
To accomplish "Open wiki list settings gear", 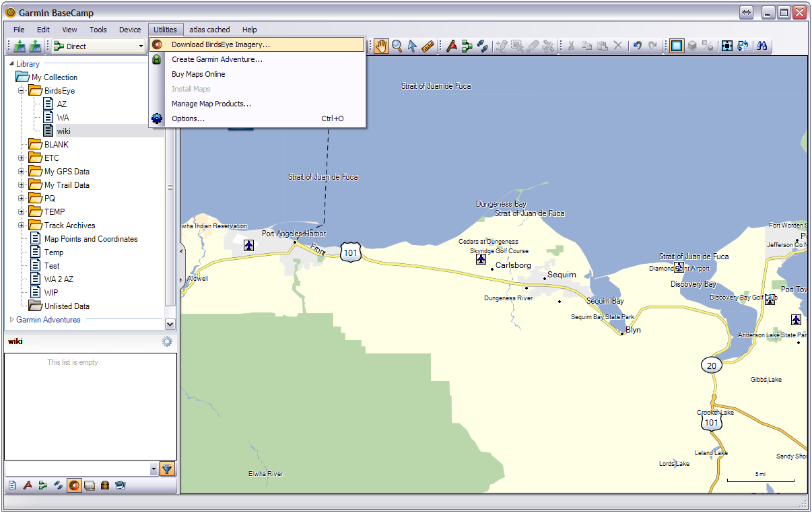I will pyautogui.click(x=167, y=341).
